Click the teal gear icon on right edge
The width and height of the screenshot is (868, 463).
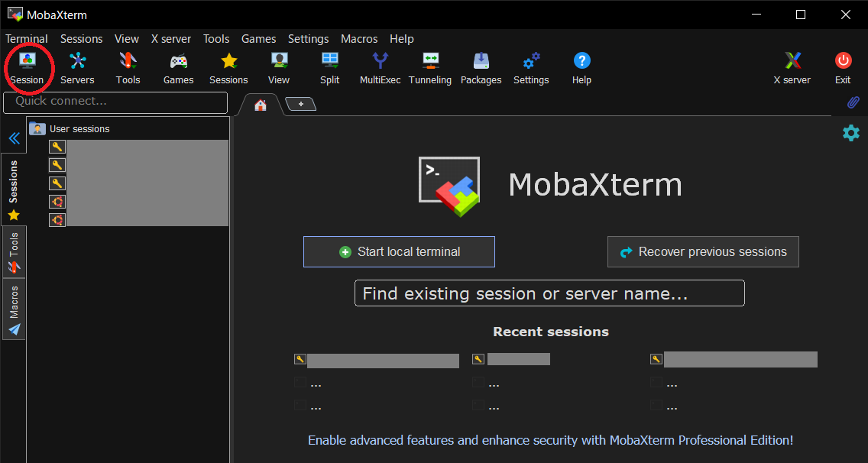(x=851, y=133)
